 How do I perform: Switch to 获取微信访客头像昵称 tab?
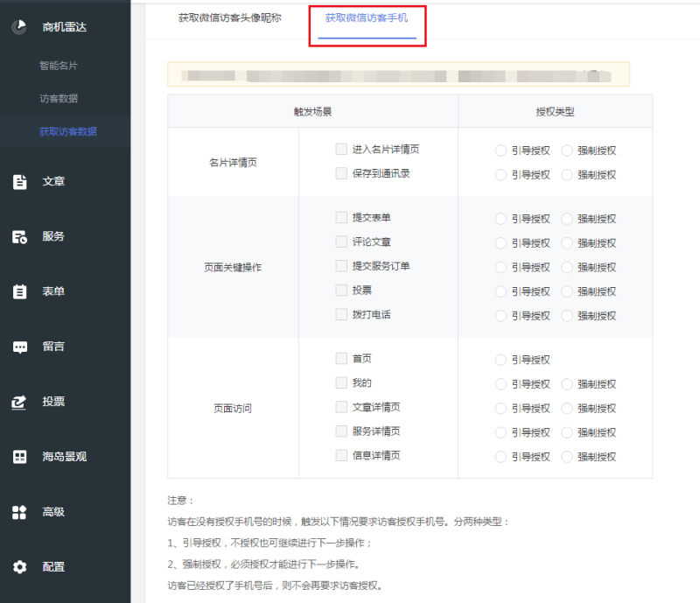click(x=229, y=18)
